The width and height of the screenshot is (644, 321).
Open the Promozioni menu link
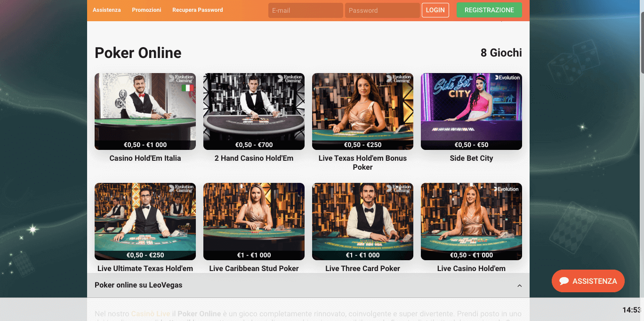click(x=146, y=10)
